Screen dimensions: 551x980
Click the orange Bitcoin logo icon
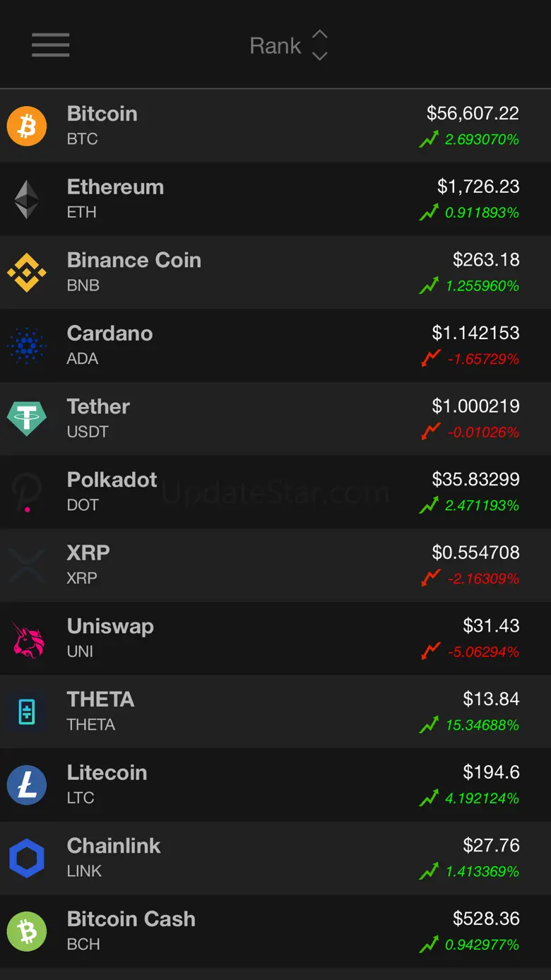[x=27, y=126]
